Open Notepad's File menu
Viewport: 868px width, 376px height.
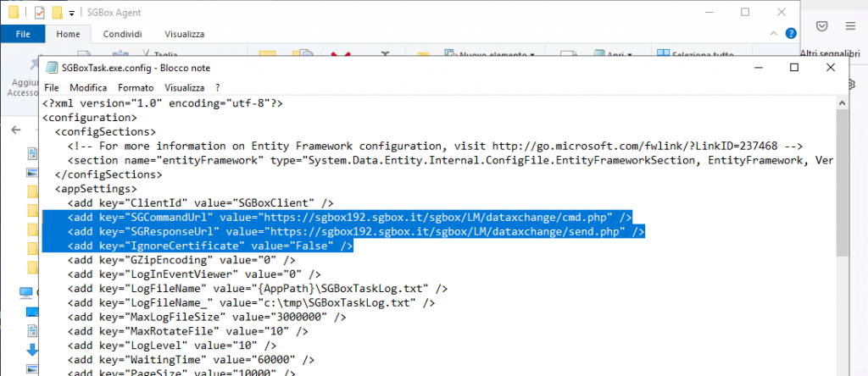[52, 87]
